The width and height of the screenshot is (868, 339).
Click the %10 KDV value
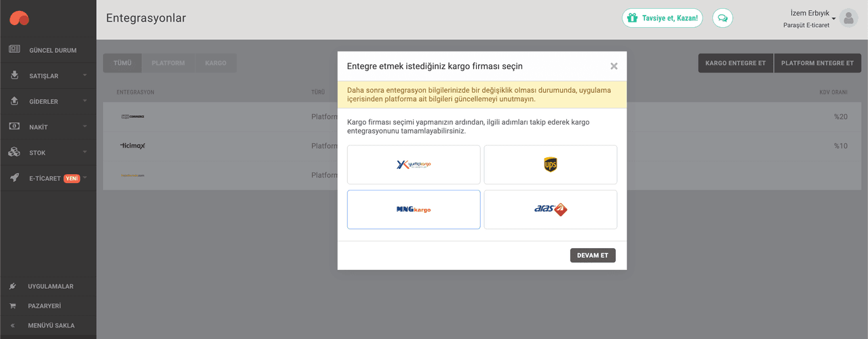(x=841, y=146)
